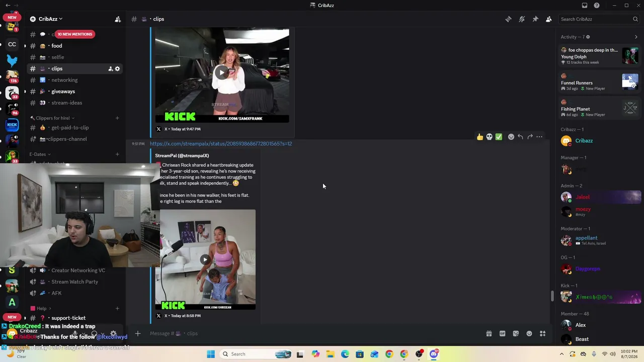Image resolution: width=644 pixels, height=362 pixels.
Task: Toggle the member list panel
Action: [549, 19]
